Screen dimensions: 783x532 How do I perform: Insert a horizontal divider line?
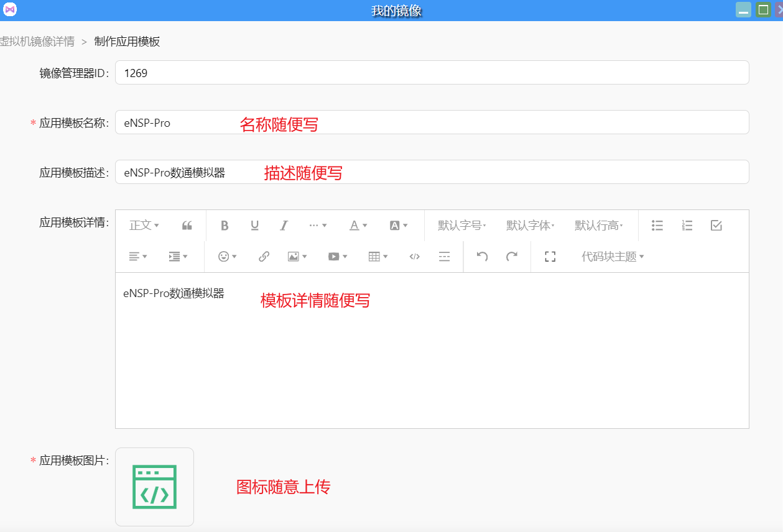(x=444, y=257)
